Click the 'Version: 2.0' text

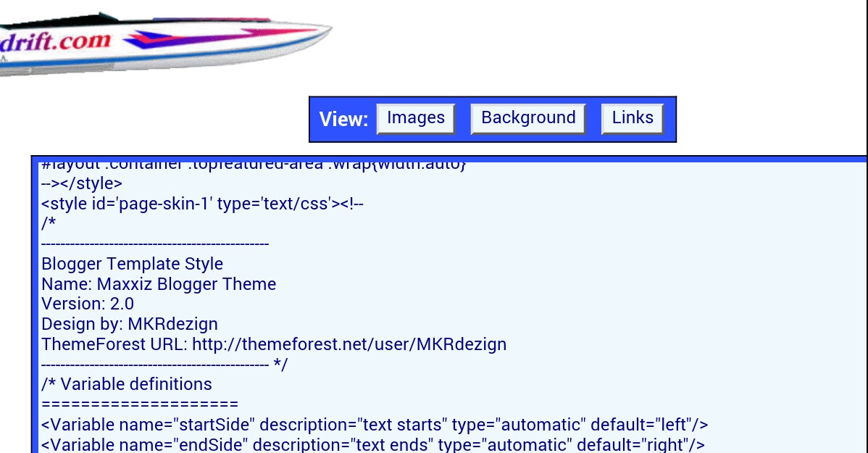click(88, 304)
